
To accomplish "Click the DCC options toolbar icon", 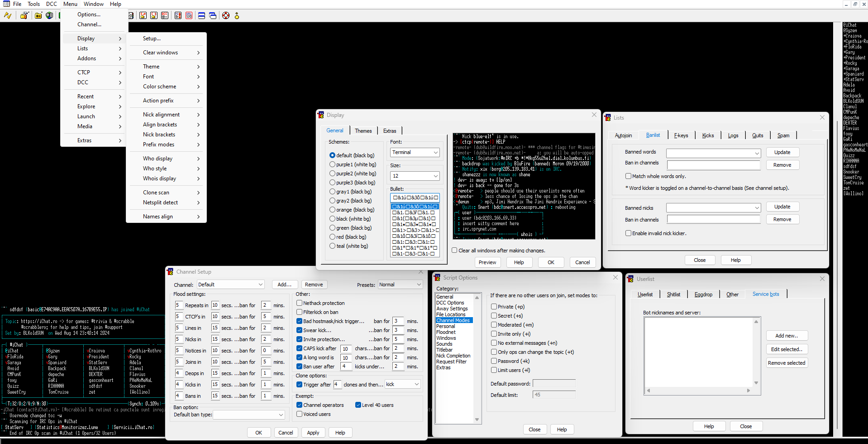I will (x=165, y=15).
